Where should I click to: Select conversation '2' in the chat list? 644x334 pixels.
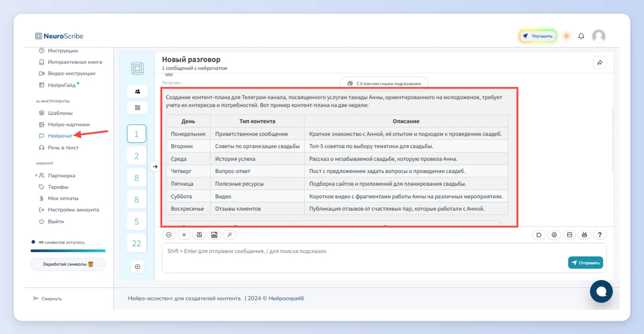(137, 156)
